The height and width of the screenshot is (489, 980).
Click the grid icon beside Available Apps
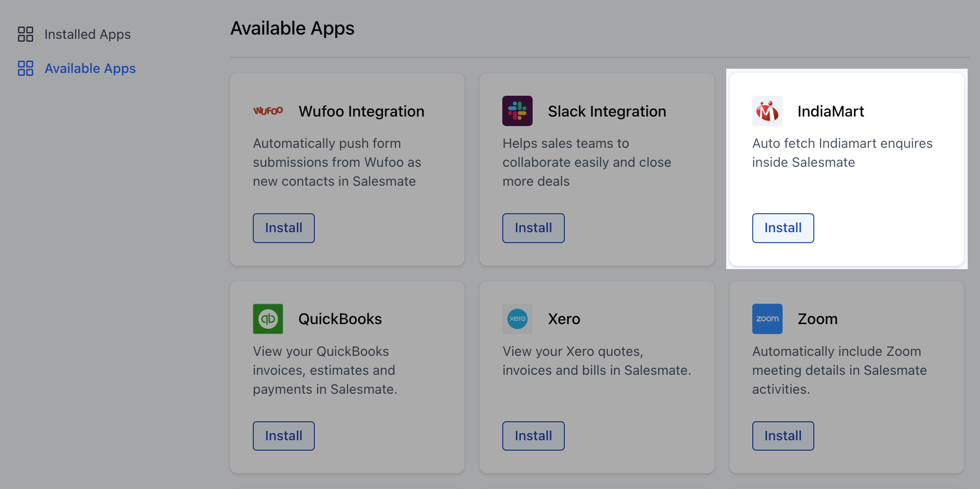[x=26, y=68]
